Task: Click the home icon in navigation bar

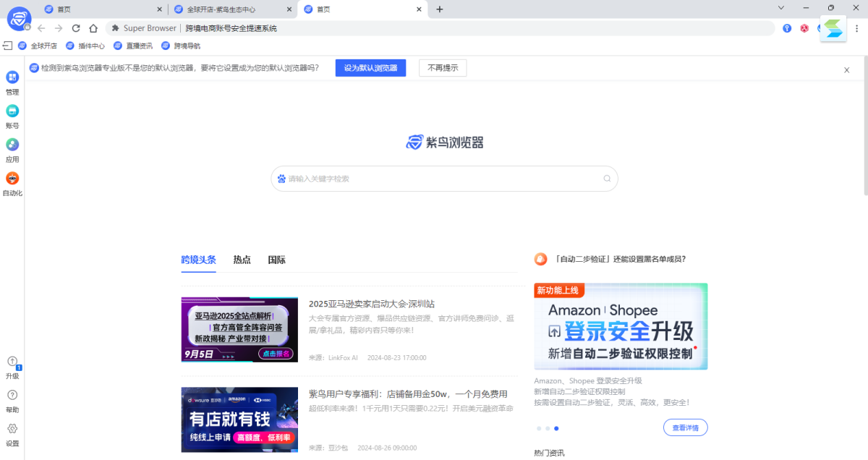Action: pos(93,28)
